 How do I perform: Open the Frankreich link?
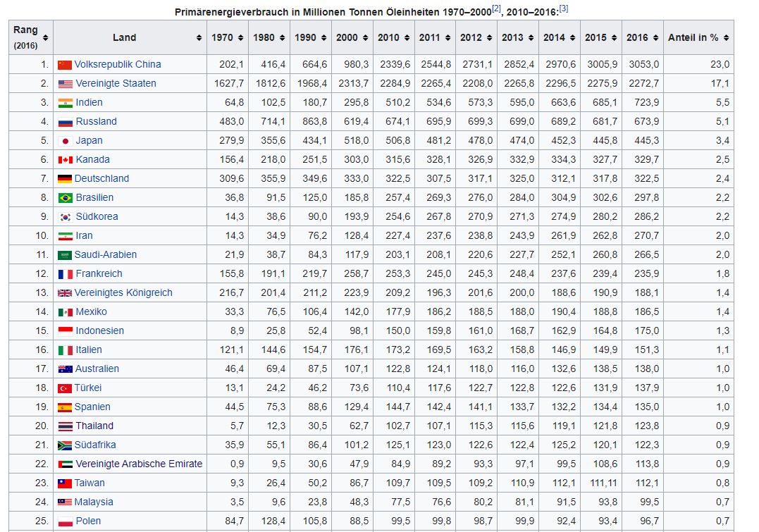coord(99,273)
